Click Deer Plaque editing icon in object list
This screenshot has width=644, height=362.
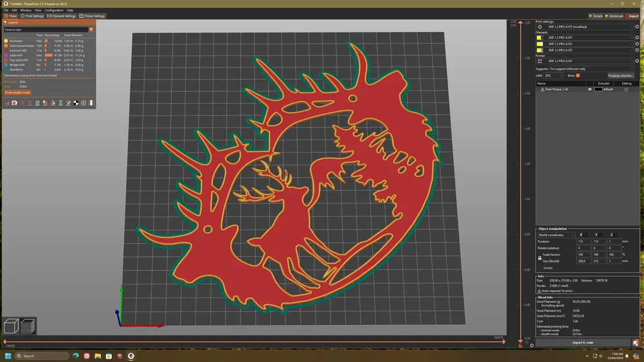click(627, 89)
